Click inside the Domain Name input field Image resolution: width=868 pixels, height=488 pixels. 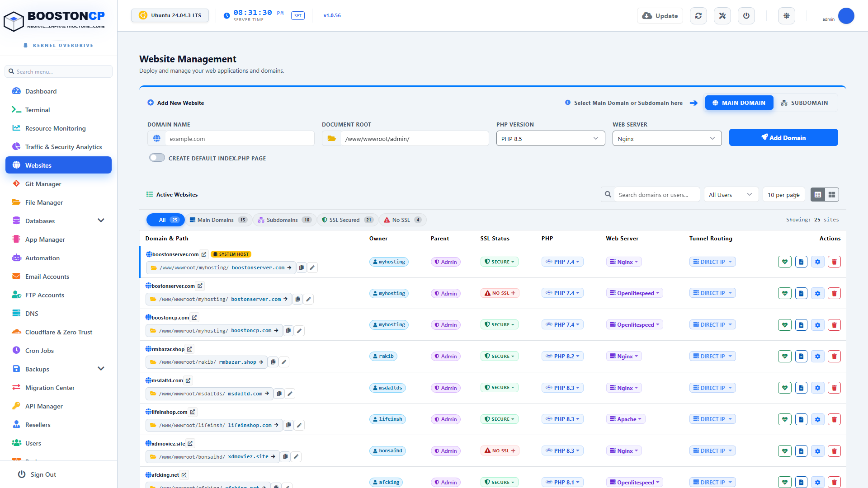240,138
